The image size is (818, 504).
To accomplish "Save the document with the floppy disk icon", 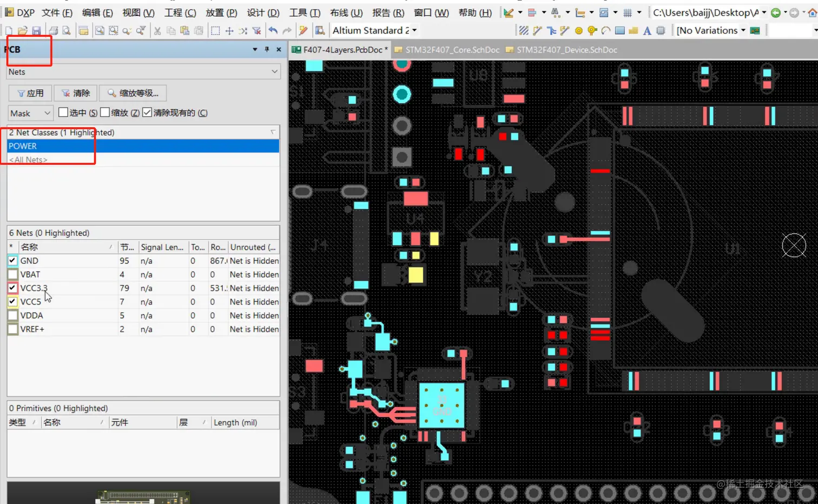I will 36,31.
